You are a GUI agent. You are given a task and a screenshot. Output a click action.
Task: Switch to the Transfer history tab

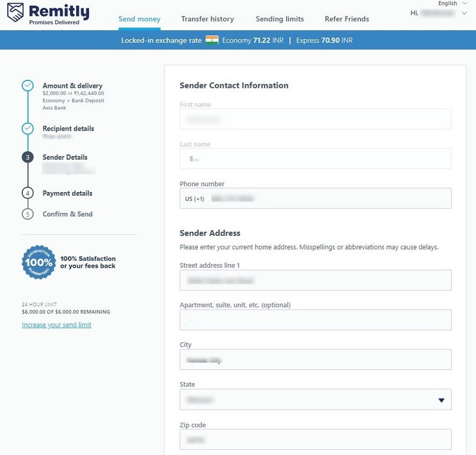coord(207,19)
